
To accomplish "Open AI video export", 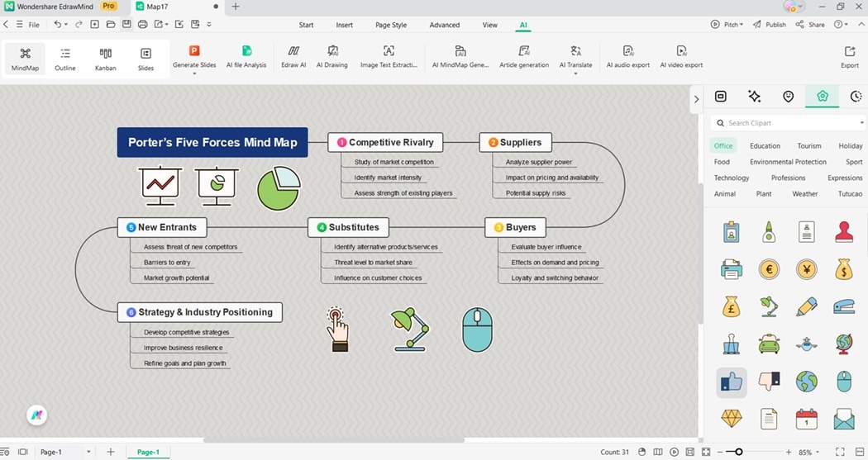I will point(681,57).
